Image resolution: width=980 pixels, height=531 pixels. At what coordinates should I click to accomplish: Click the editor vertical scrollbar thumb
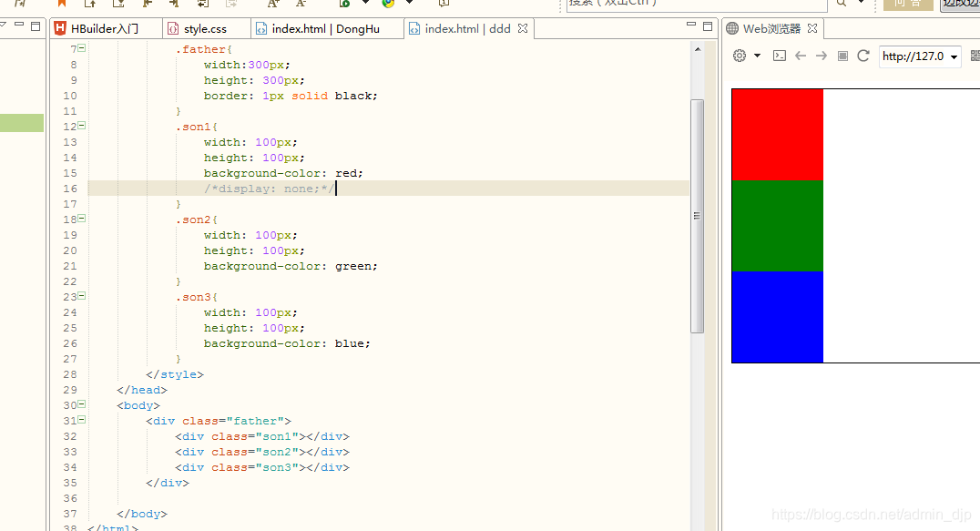pos(697,216)
